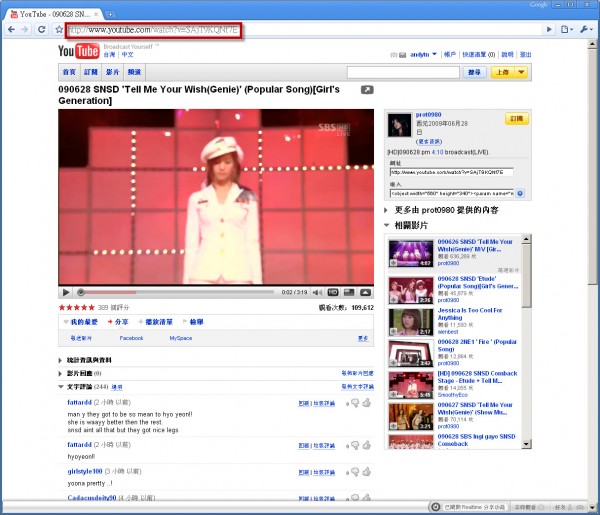The image size is (600, 515).
Task: Click related videos scrollbar down arrow
Action: 527,444
